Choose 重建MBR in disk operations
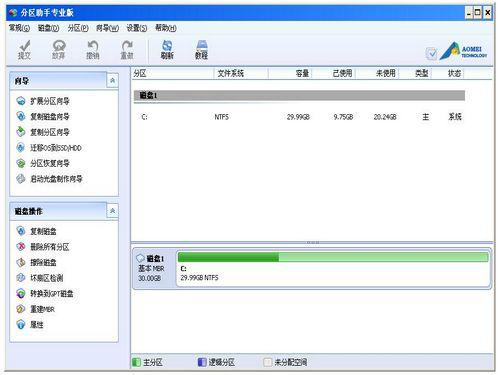500x375 pixels. click(x=42, y=309)
